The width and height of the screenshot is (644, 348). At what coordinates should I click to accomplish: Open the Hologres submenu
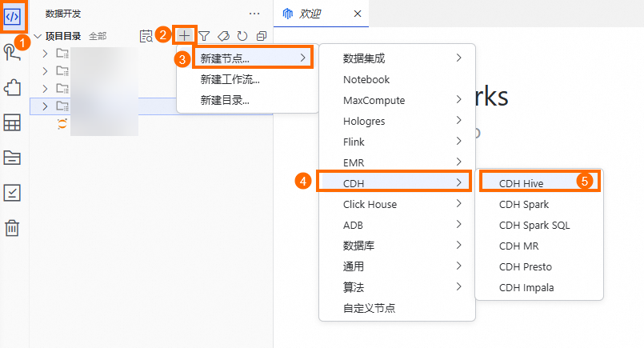tap(397, 122)
